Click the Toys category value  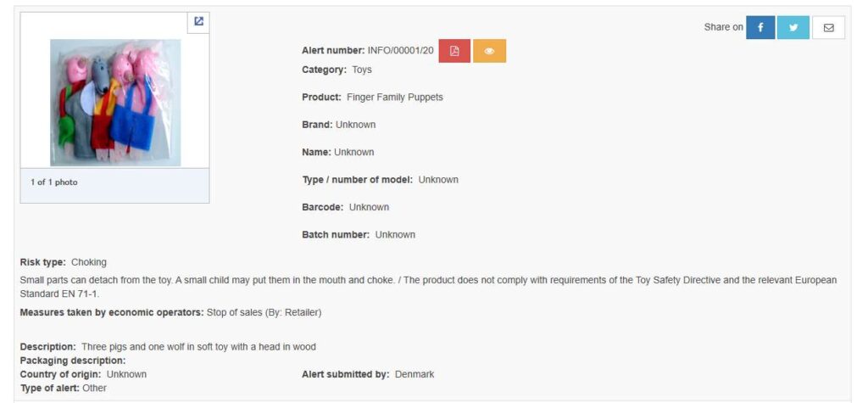362,70
